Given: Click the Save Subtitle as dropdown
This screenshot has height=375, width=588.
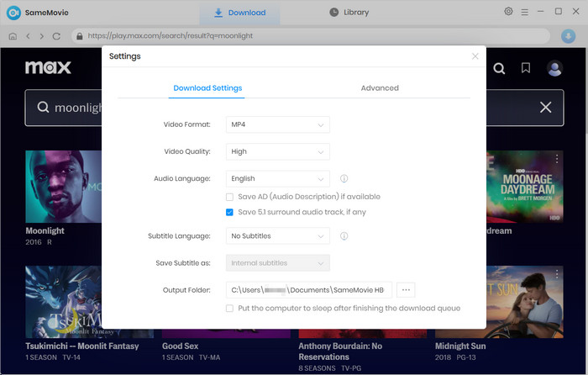Looking at the screenshot, I should coord(278,263).
